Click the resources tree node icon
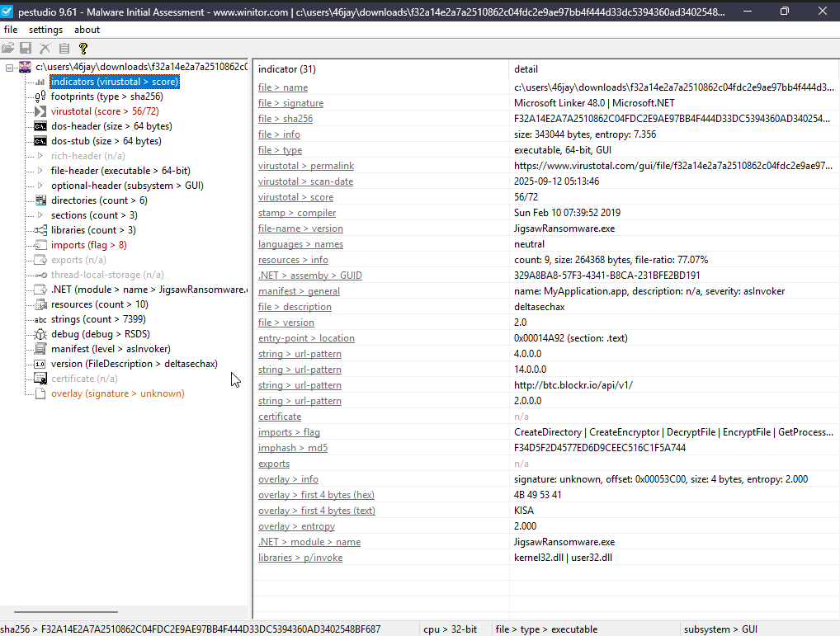 click(40, 304)
